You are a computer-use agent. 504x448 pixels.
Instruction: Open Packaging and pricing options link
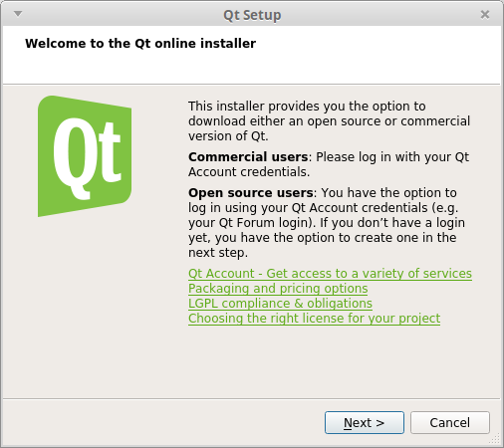click(278, 289)
